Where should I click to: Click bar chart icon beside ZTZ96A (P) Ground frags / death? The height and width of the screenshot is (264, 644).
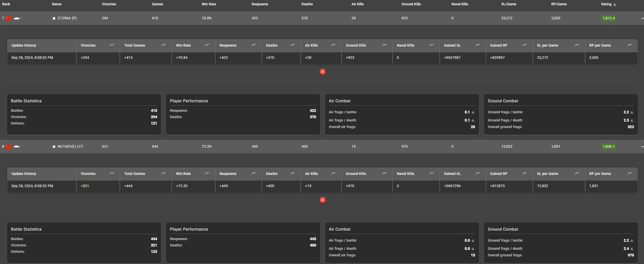click(632, 120)
